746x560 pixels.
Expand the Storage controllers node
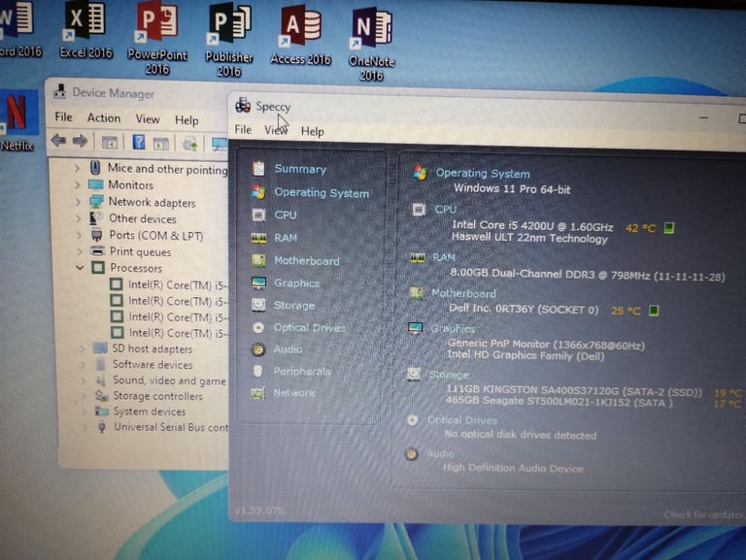point(84,396)
